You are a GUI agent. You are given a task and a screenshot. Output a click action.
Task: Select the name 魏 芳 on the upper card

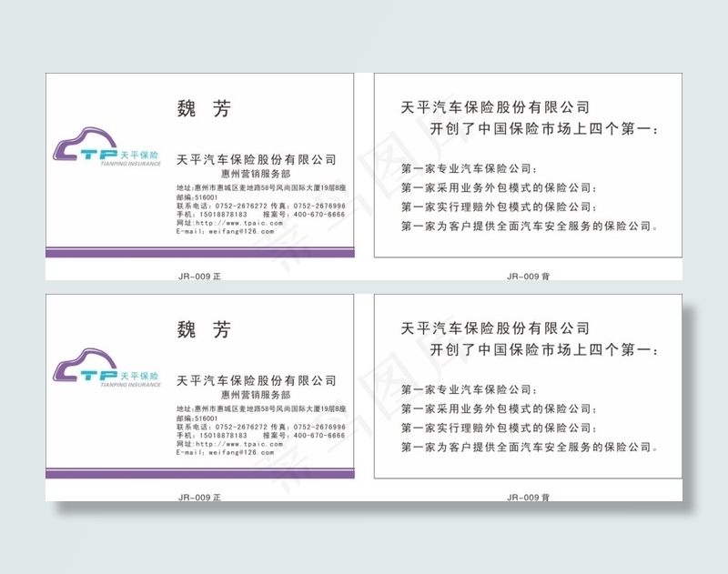pyautogui.click(x=204, y=108)
